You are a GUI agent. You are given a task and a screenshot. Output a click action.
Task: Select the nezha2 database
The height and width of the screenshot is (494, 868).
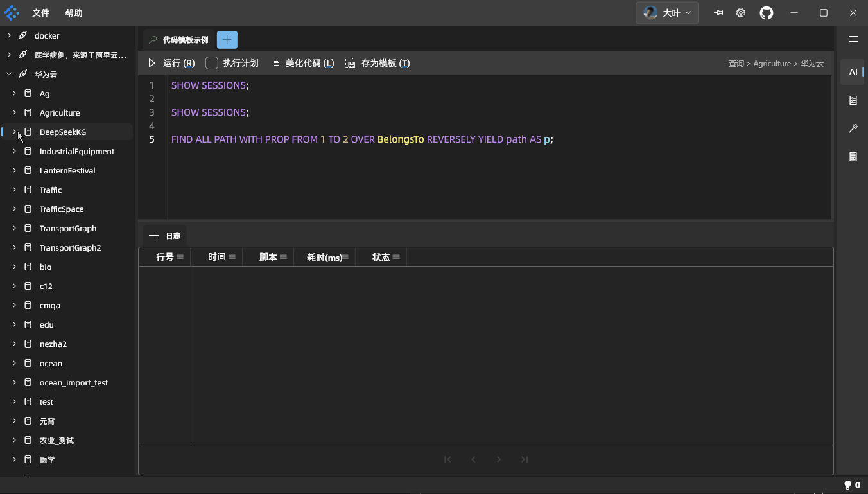tap(53, 344)
